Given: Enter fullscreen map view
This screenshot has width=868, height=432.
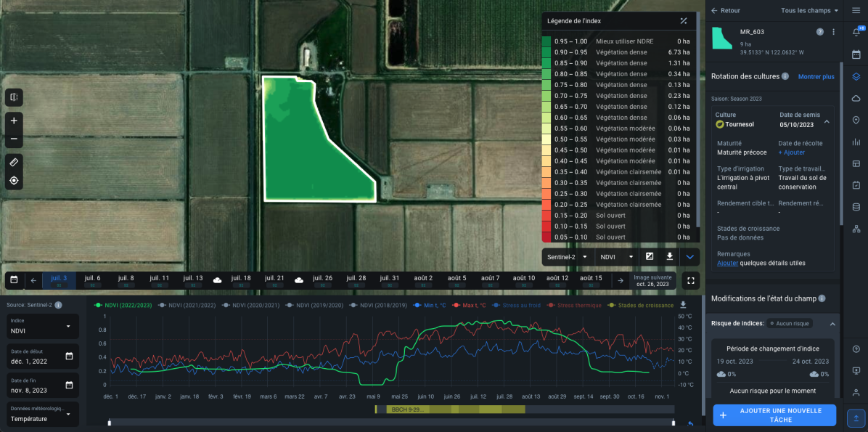Looking at the screenshot, I should (x=690, y=280).
